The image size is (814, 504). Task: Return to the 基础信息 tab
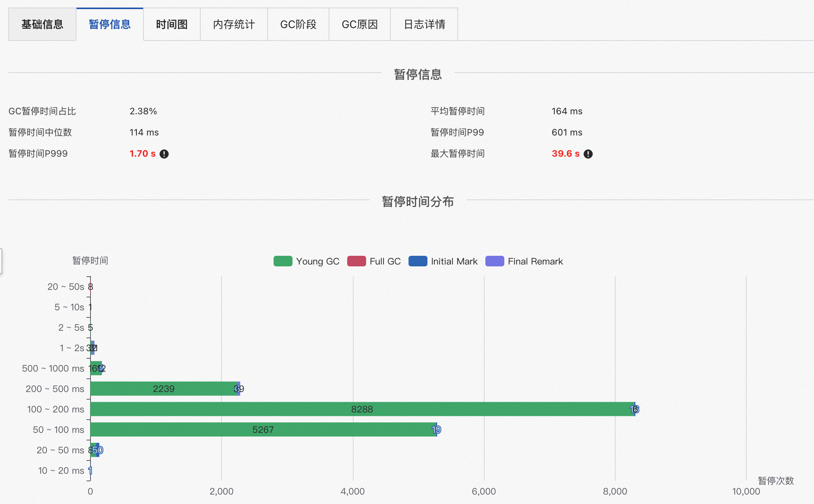pyautogui.click(x=42, y=24)
